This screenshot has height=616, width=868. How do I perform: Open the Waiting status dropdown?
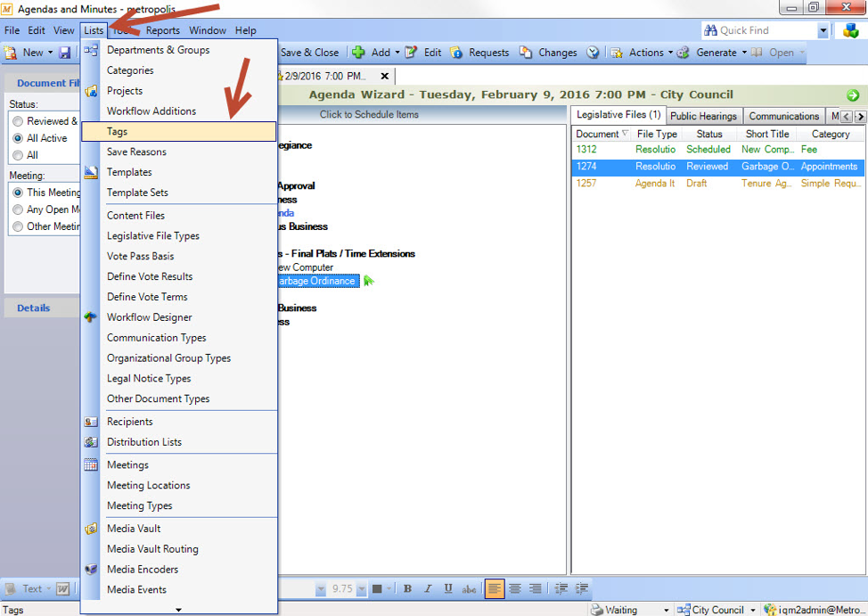(666, 610)
